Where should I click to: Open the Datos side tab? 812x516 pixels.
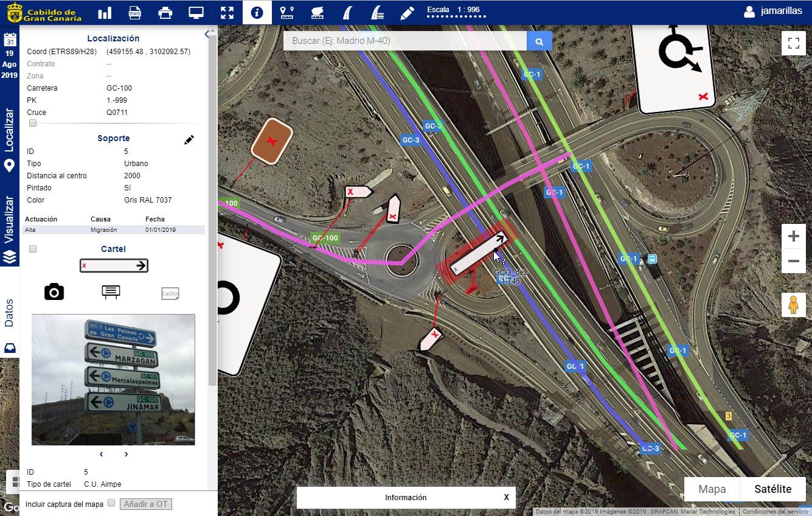[x=10, y=313]
